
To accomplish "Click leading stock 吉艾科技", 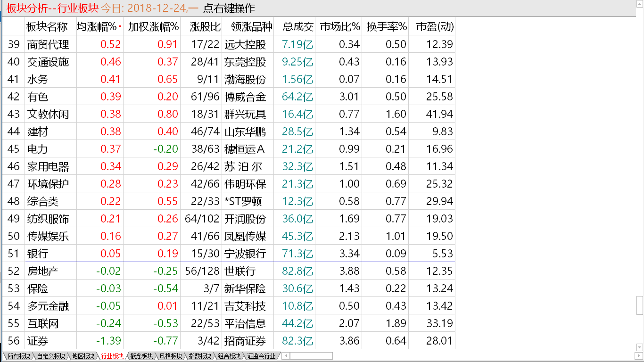I will (x=245, y=306).
